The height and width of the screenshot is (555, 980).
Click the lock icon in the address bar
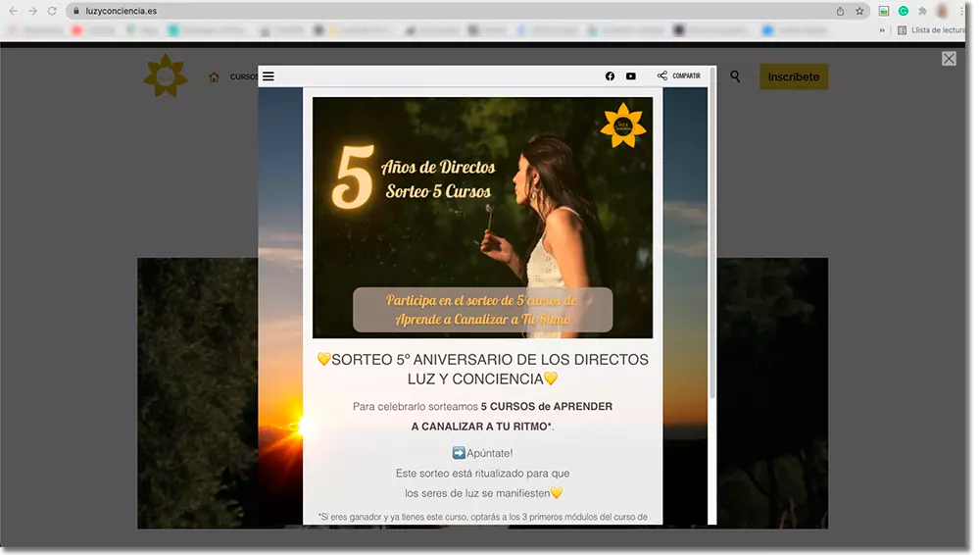click(x=76, y=11)
